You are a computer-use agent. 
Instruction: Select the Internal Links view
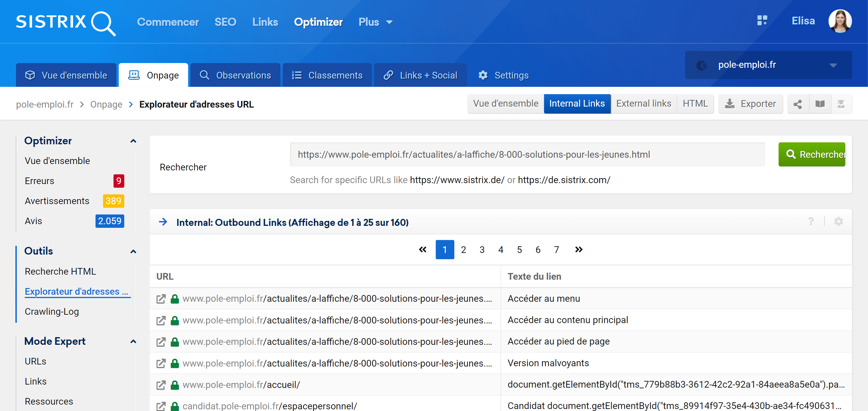pos(577,104)
